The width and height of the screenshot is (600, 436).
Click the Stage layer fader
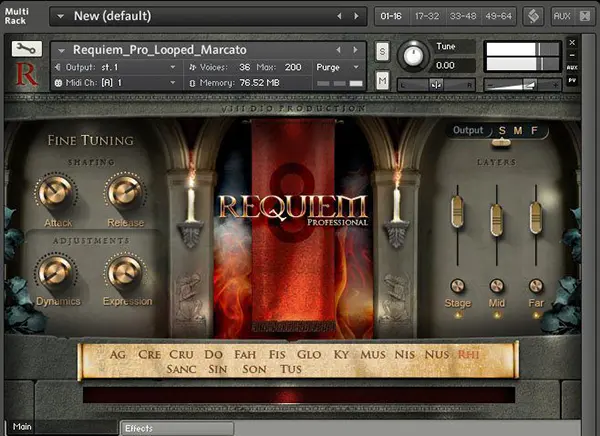457,211
